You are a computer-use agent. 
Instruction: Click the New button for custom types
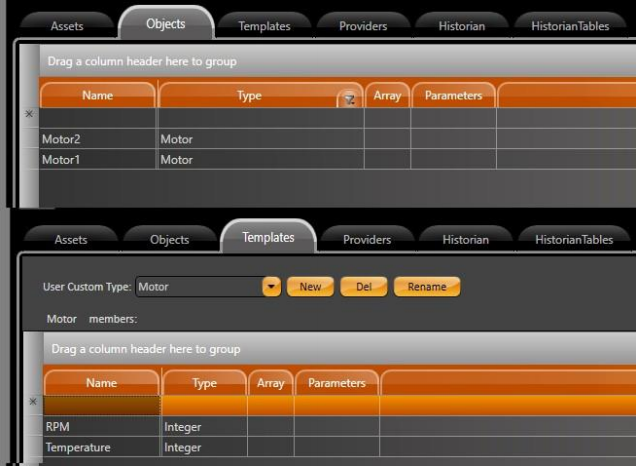[x=310, y=287]
